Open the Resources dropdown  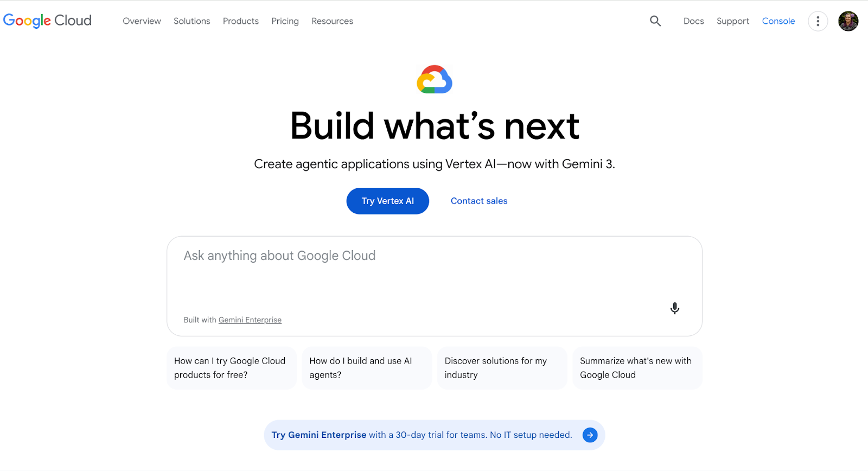(332, 21)
